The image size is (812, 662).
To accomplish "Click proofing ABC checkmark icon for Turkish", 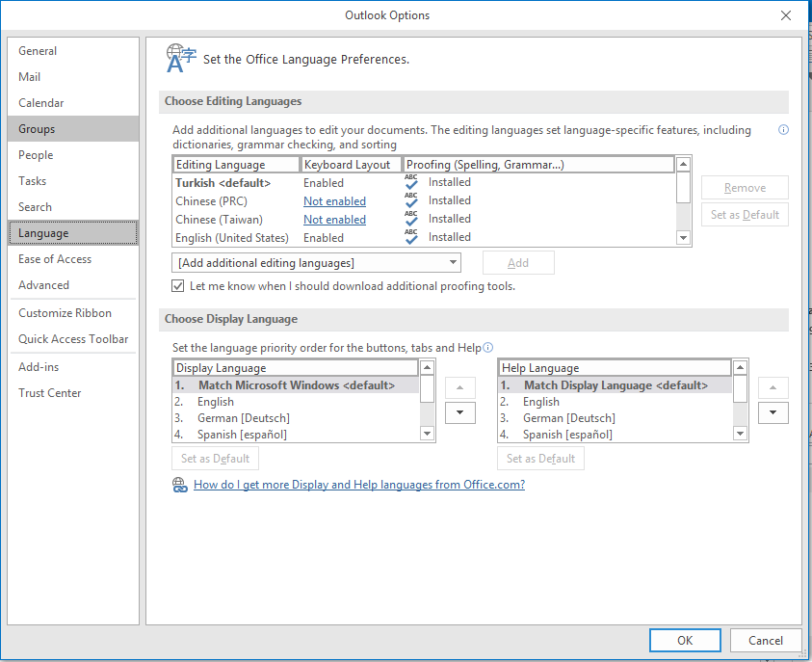I will (x=411, y=182).
